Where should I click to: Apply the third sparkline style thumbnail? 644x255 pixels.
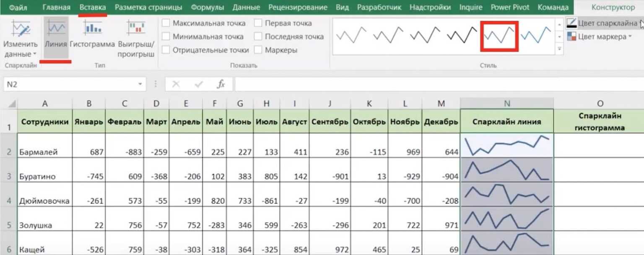425,36
